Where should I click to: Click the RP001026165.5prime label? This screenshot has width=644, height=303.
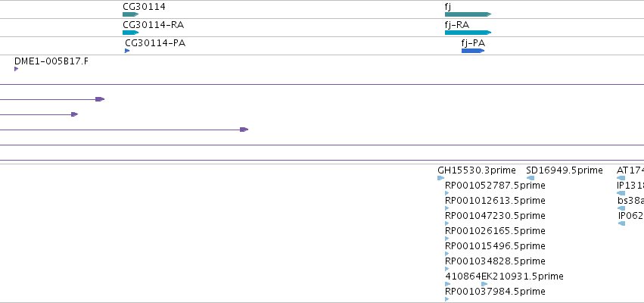(496, 230)
